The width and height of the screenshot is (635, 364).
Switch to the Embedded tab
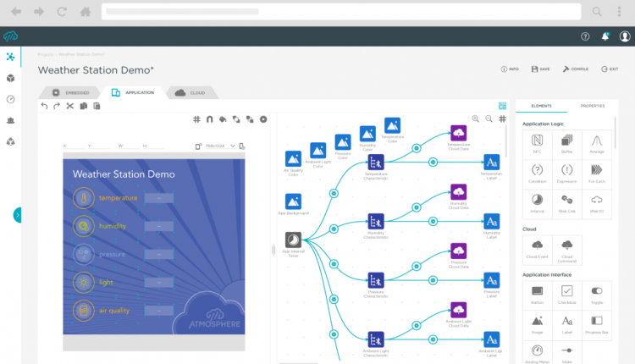pyautogui.click(x=70, y=93)
